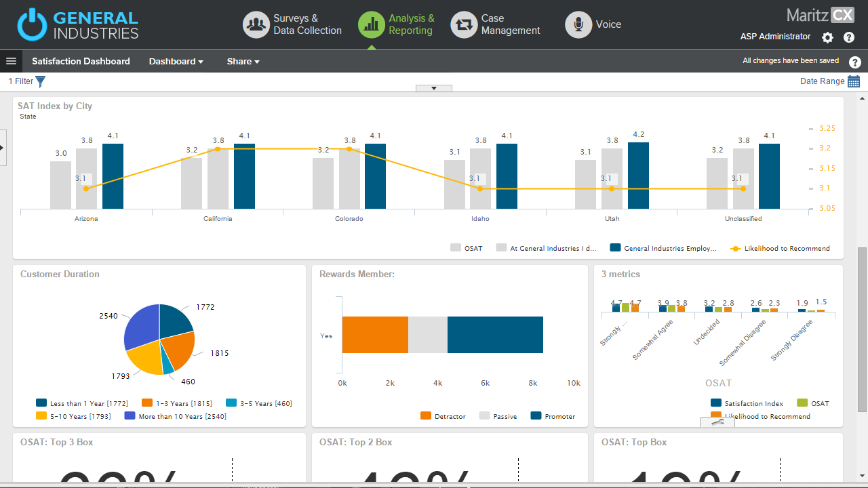Toggle OSAT series in chart legend
This screenshot has width=868, height=488.
(467, 248)
